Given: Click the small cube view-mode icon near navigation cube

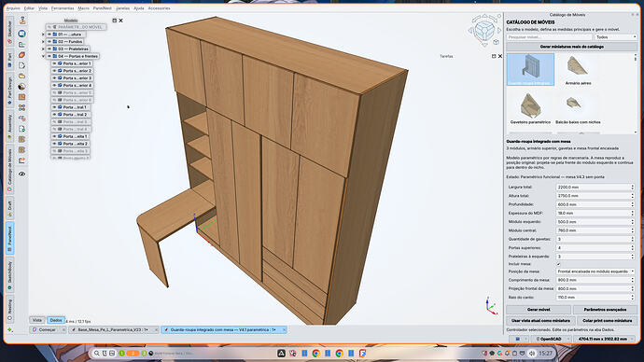Looking at the screenshot, I should click(x=497, y=42).
